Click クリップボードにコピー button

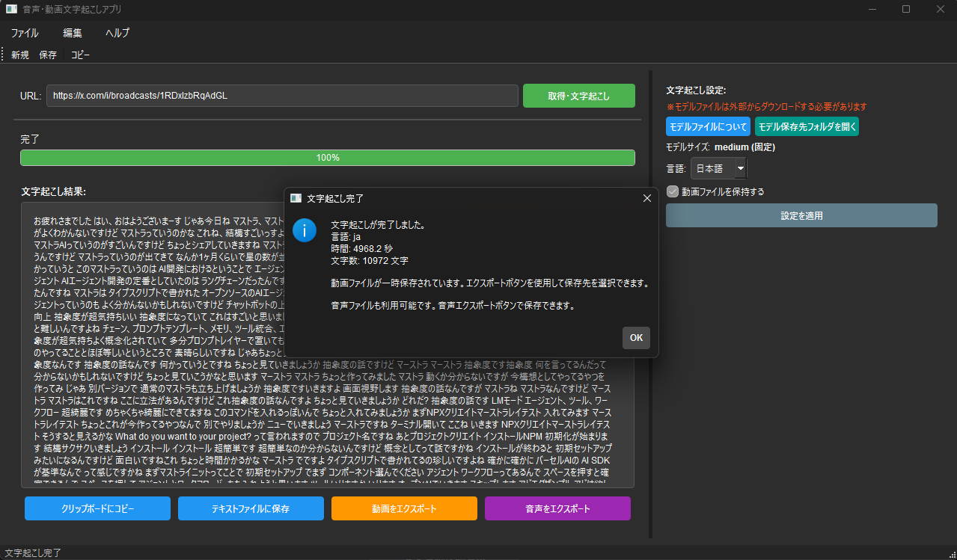97,508
